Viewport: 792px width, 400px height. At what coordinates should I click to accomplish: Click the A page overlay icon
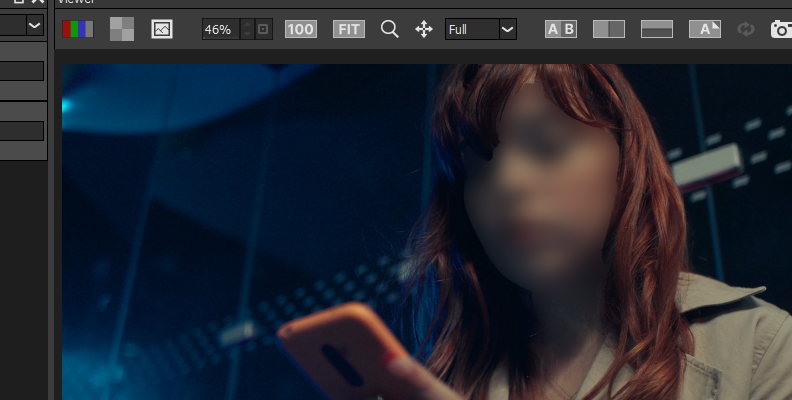(x=704, y=29)
